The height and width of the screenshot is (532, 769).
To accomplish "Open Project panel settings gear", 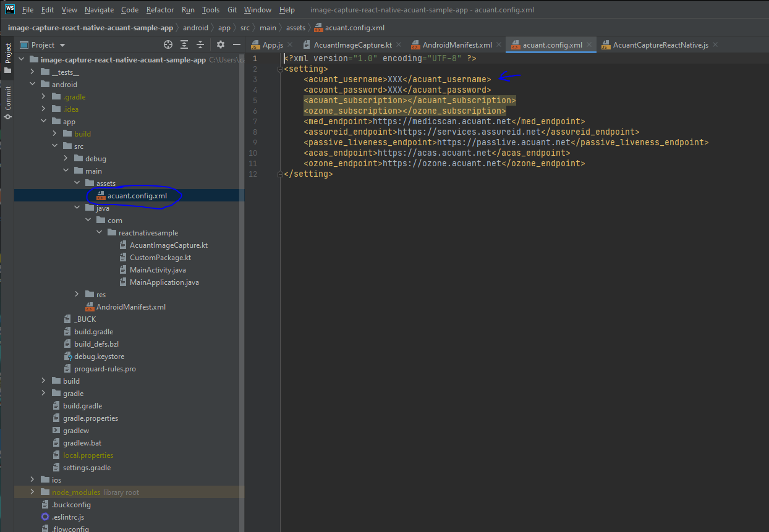I will [221, 45].
